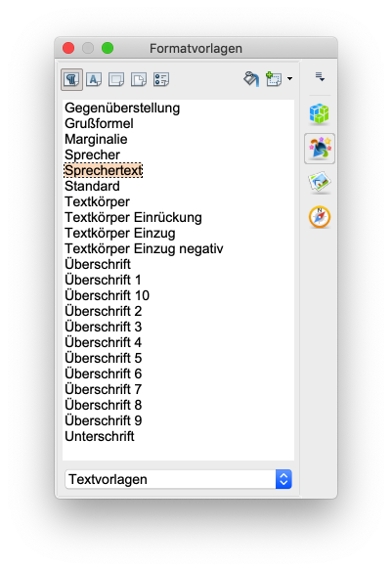Open the Navigator compass deck
The image size is (392, 571).
pyautogui.click(x=320, y=217)
